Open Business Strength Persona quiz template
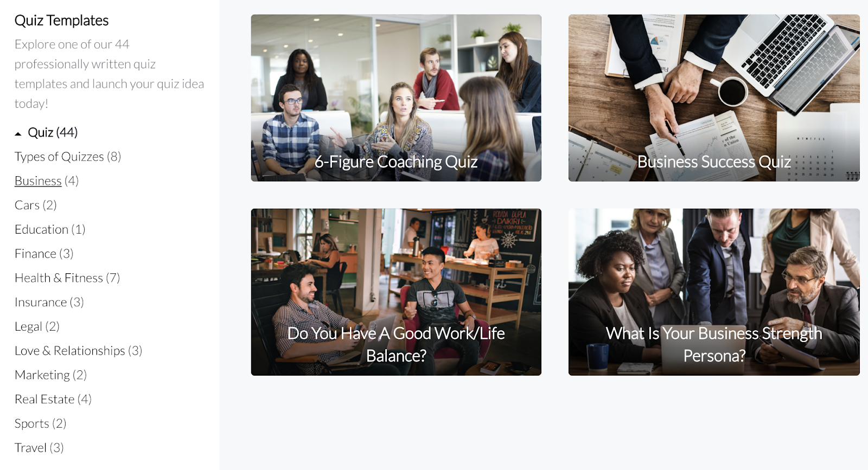 (x=714, y=292)
